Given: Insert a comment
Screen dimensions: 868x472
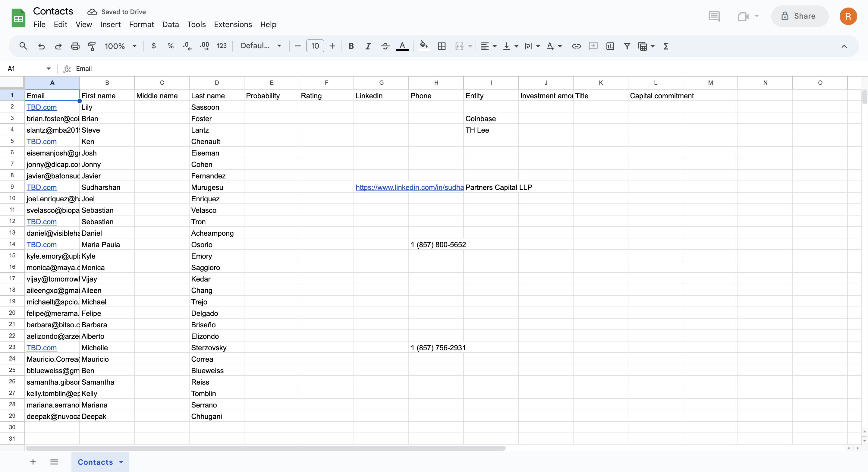Looking at the screenshot, I should click(593, 46).
